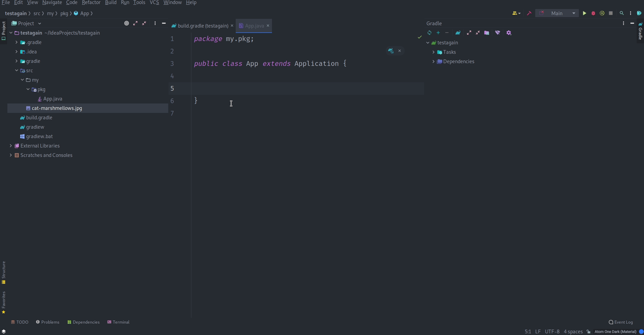Hide the Project tool window
Viewport: 644px width, 335px height.
pos(164,23)
